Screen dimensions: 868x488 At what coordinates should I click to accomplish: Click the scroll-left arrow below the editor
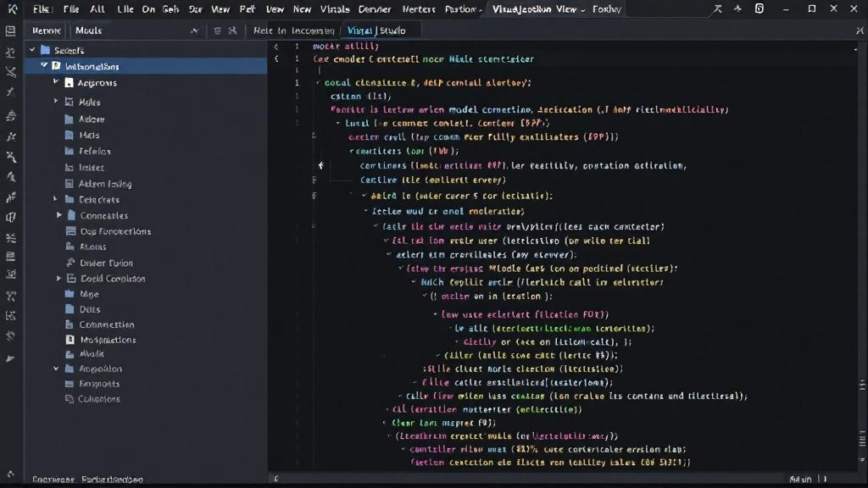(276, 479)
